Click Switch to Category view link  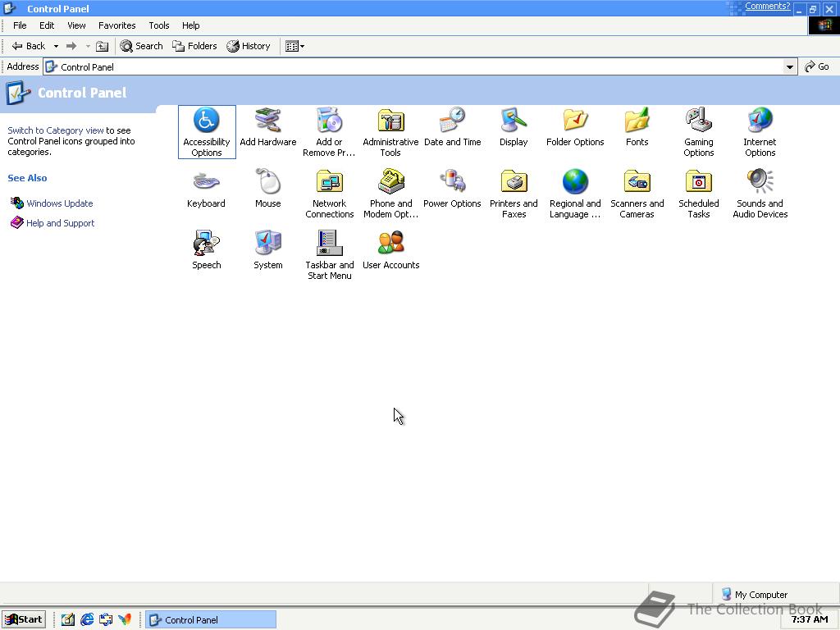[56, 130]
